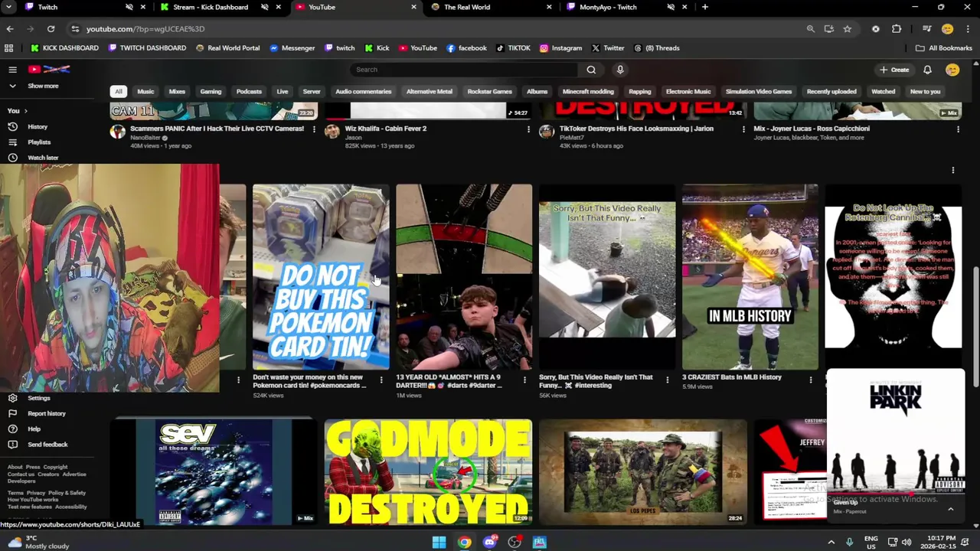Toggle mute on MontyAyo Twitch tab

coord(671,7)
